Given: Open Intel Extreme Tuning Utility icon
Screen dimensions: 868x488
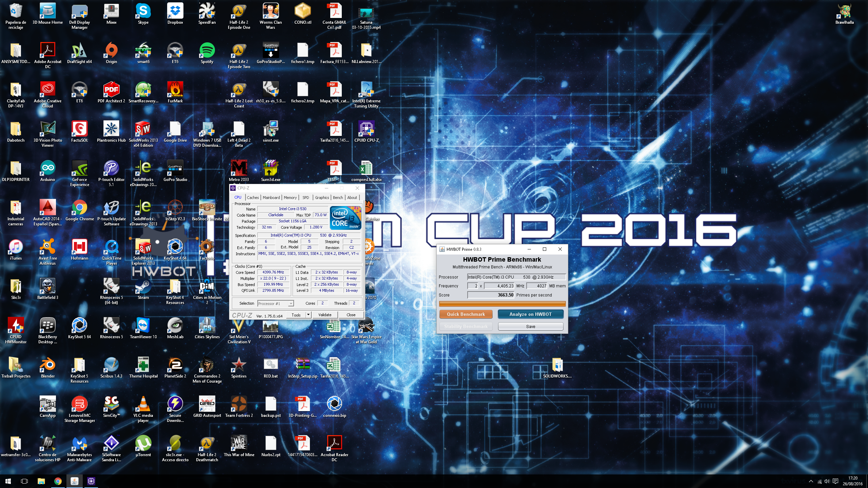Looking at the screenshot, I should pos(366,95).
